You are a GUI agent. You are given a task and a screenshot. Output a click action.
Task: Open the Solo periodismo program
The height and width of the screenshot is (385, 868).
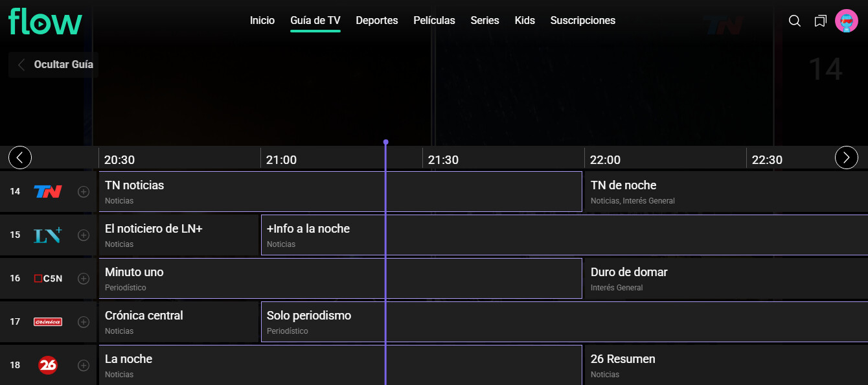564,321
